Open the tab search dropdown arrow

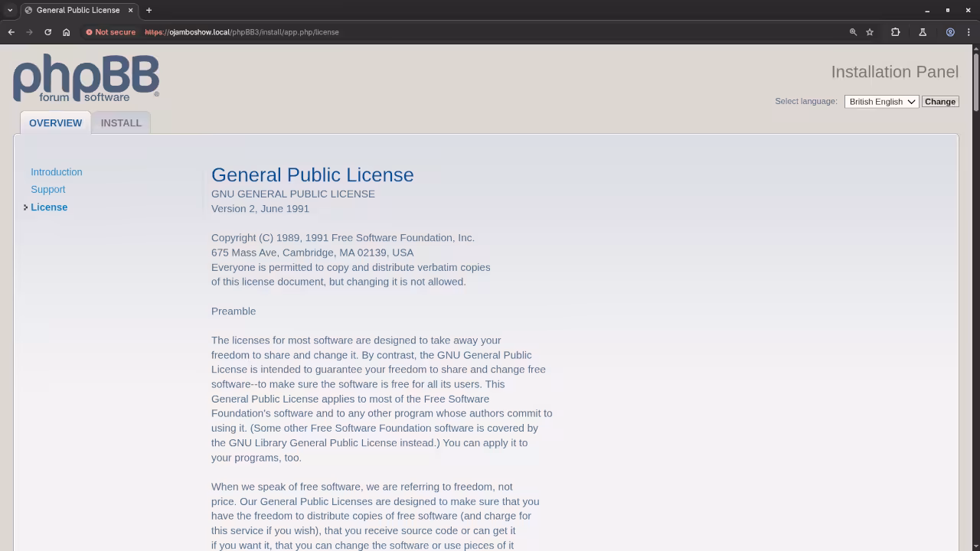coord(10,10)
